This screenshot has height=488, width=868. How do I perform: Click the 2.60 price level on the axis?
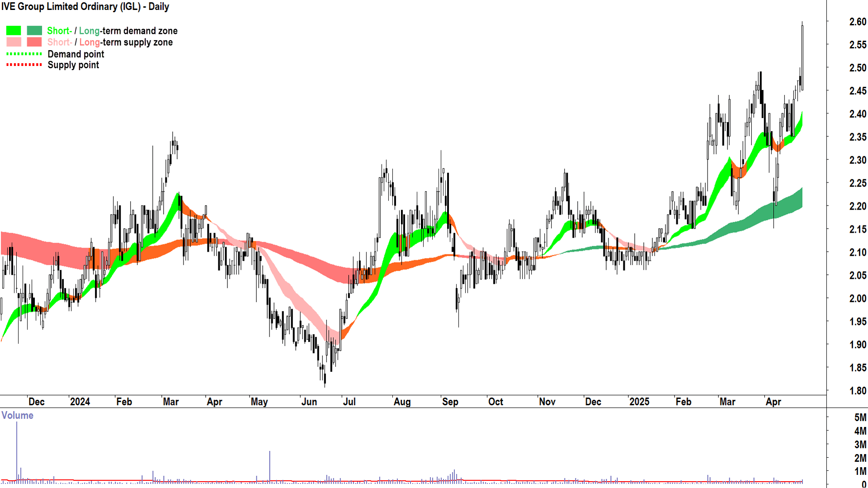(858, 22)
